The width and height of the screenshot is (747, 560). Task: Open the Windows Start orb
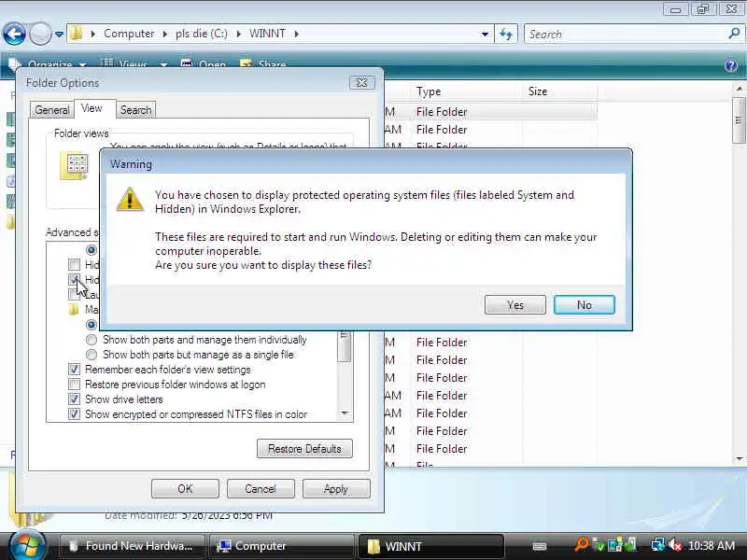[26, 545]
